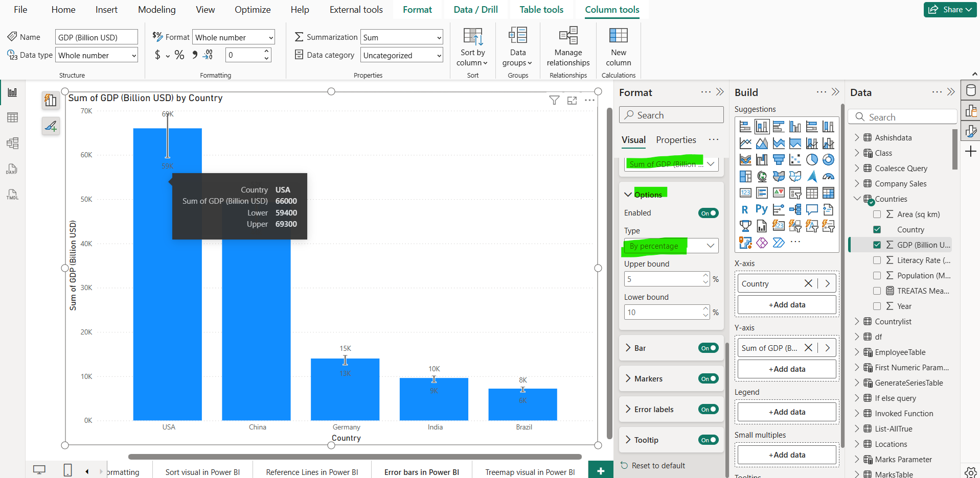Screen dimensions: 980x478
Task: Check the Population field in Countries table
Action: click(x=877, y=275)
